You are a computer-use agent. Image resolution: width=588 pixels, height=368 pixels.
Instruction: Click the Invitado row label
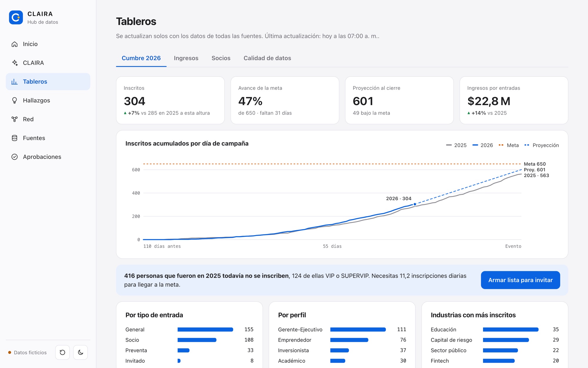coord(135,361)
